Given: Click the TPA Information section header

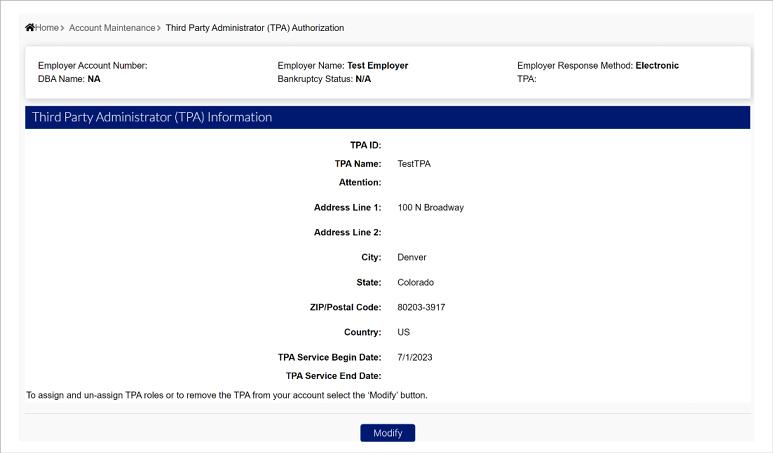Looking at the screenshot, I should tap(152, 117).
